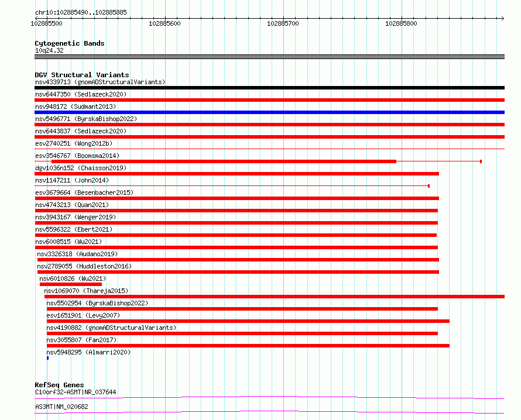Click nsv3326318 (Audano2019) label
The height and width of the screenshot is (420, 521).
(77, 254)
